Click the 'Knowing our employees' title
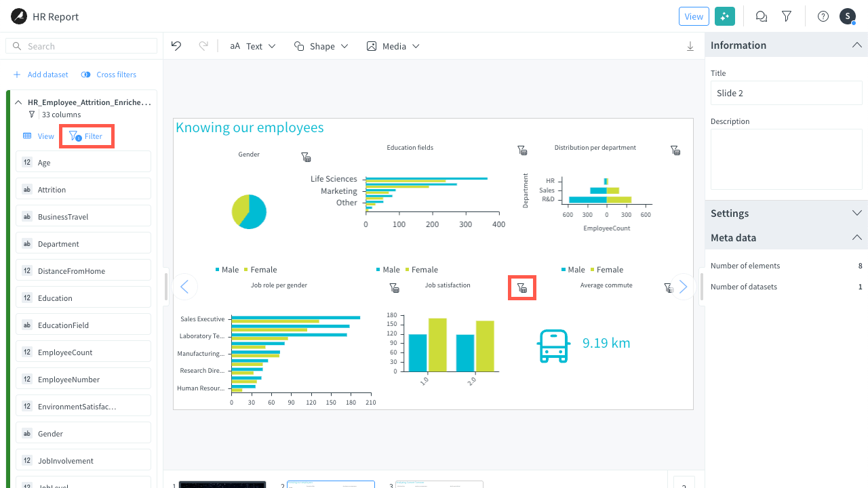Image resolution: width=868 pixels, height=488 pixels. point(250,127)
